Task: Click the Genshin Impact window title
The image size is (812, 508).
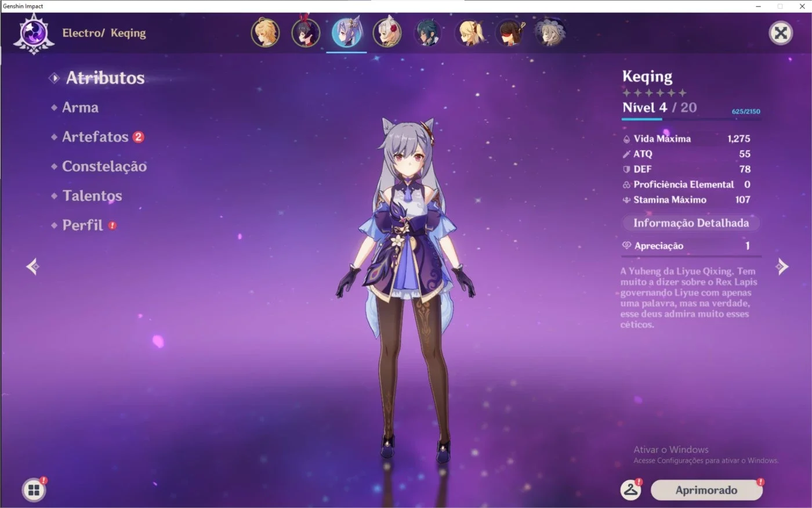Action: [23, 6]
